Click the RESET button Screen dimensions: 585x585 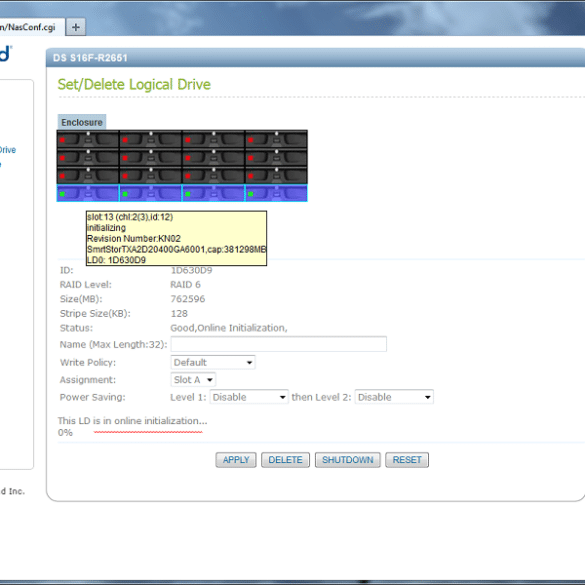pos(407,460)
